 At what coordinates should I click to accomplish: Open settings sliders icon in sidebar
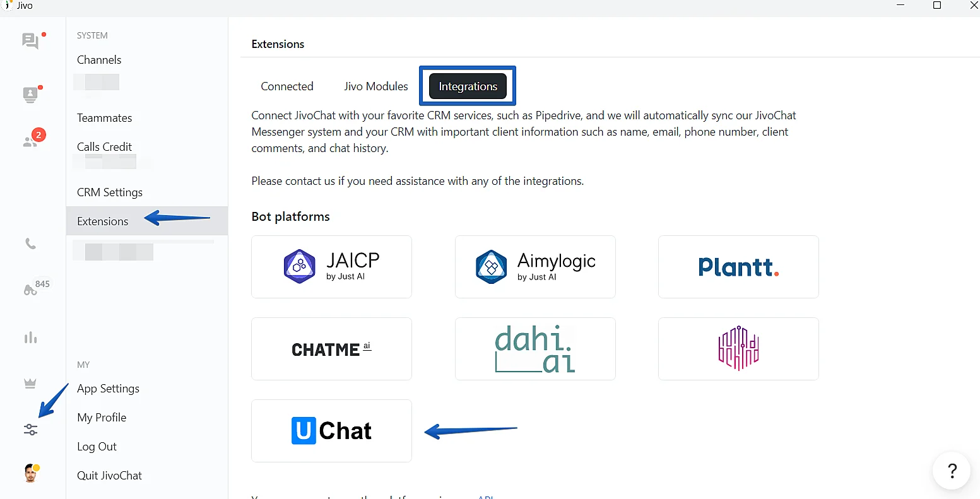(30, 430)
